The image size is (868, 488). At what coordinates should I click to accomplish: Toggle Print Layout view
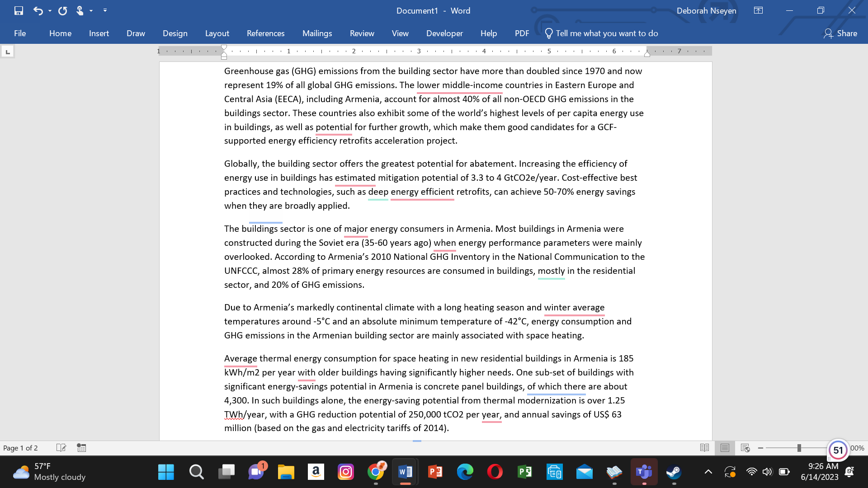pos(725,448)
